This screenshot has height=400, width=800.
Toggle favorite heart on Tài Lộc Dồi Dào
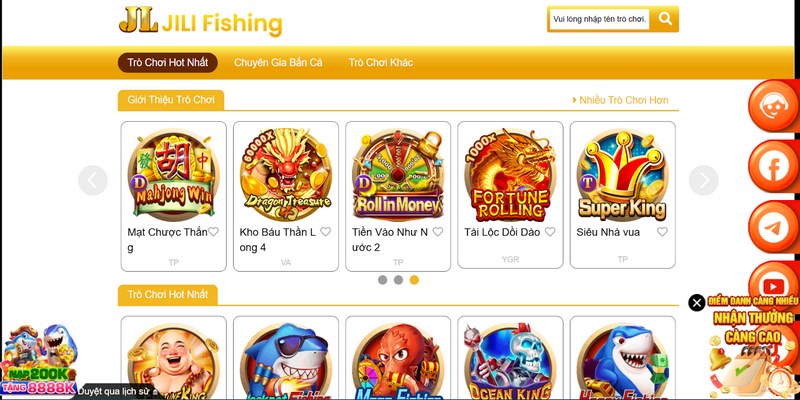[550, 232]
